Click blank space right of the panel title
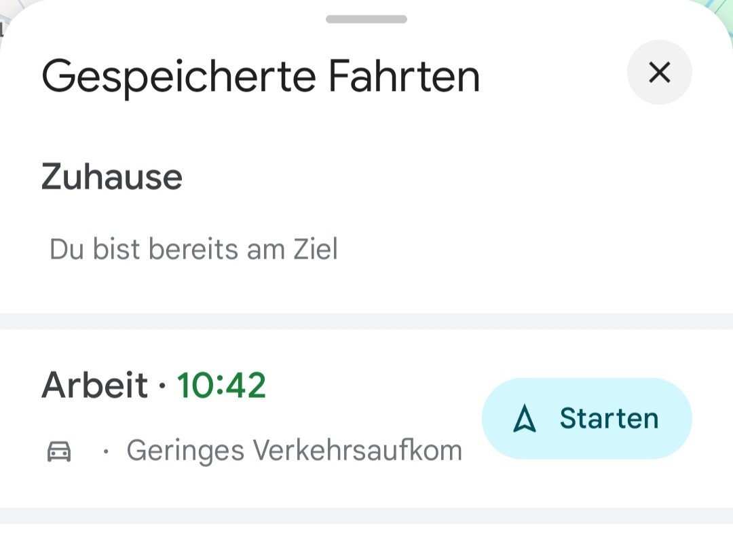The image size is (733, 560). tap(550, 75)
